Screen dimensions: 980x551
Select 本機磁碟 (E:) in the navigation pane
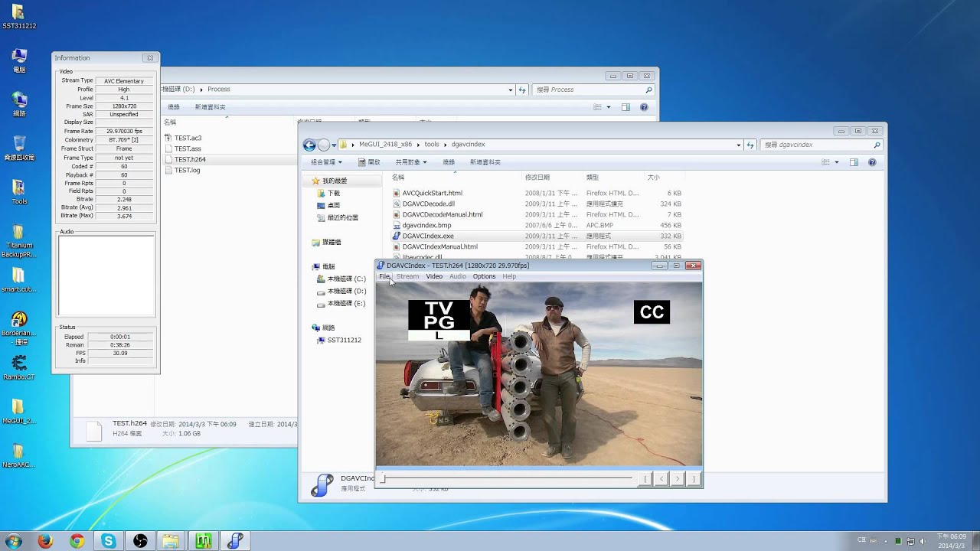(347, 303)
